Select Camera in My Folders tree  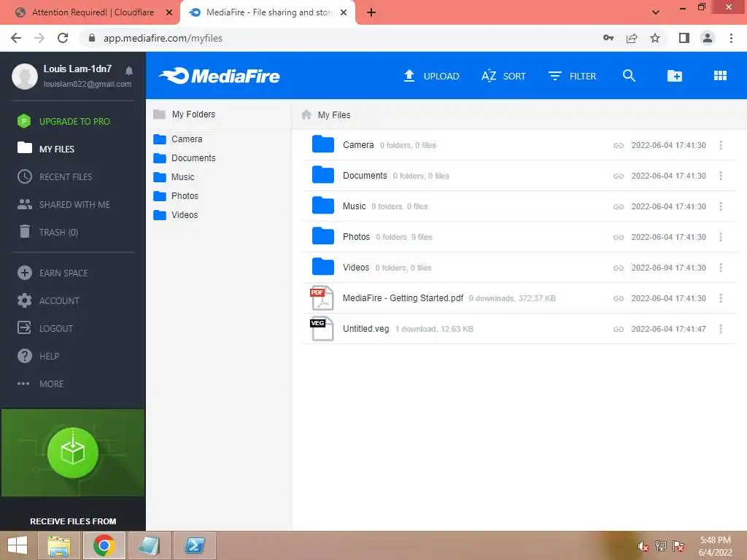[178, 139]
